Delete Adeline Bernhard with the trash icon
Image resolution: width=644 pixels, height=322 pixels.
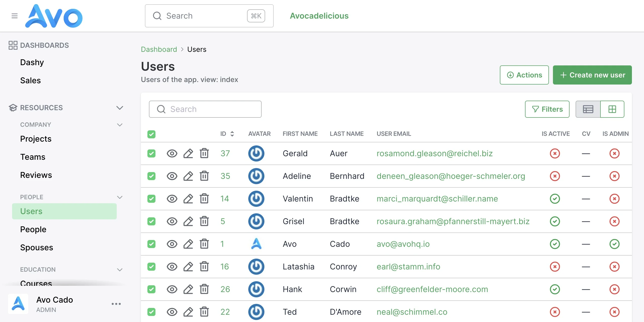click(204, 176)
